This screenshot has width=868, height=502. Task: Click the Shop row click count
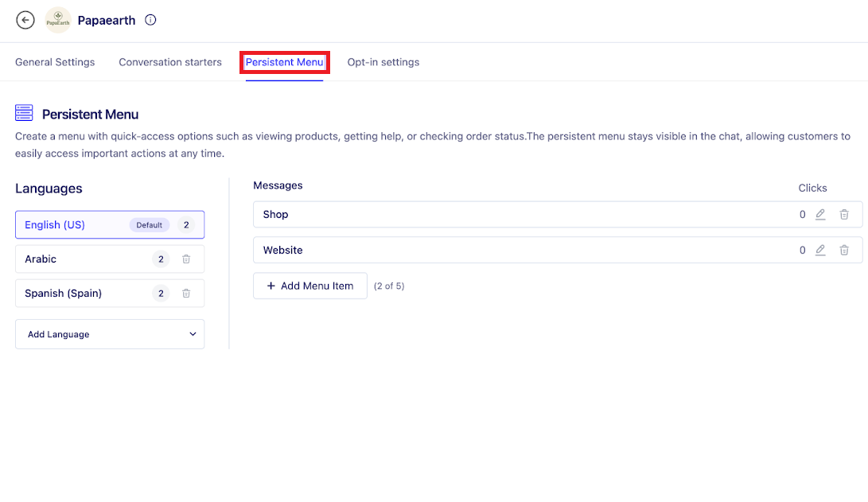click(802, 214)
